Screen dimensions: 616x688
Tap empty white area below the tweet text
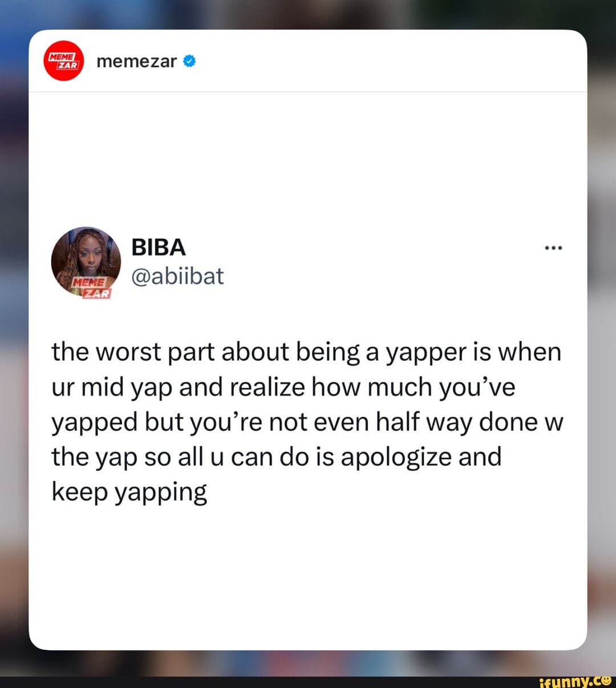[x=308, y=576]
